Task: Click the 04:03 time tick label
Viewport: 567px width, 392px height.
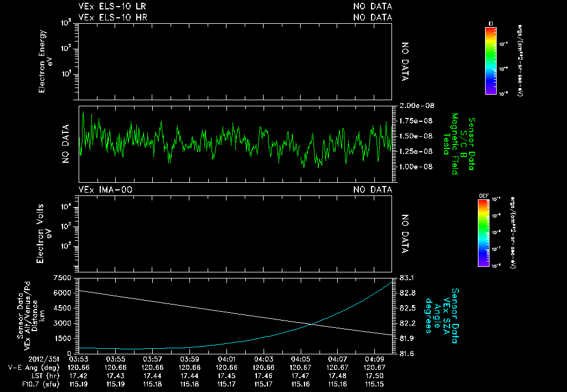Action: pyautogui.click(x=264, y=359)
